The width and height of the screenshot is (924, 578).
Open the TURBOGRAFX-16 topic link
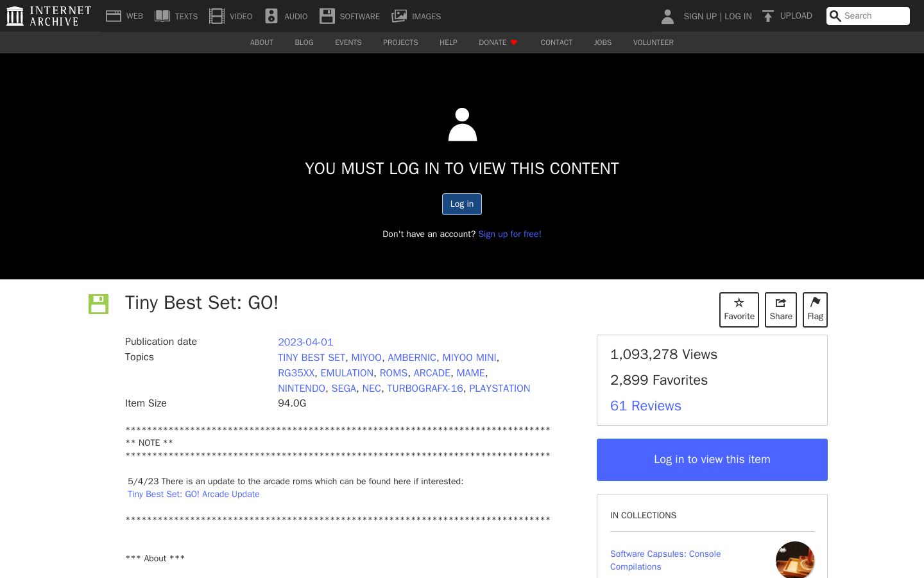425,389
